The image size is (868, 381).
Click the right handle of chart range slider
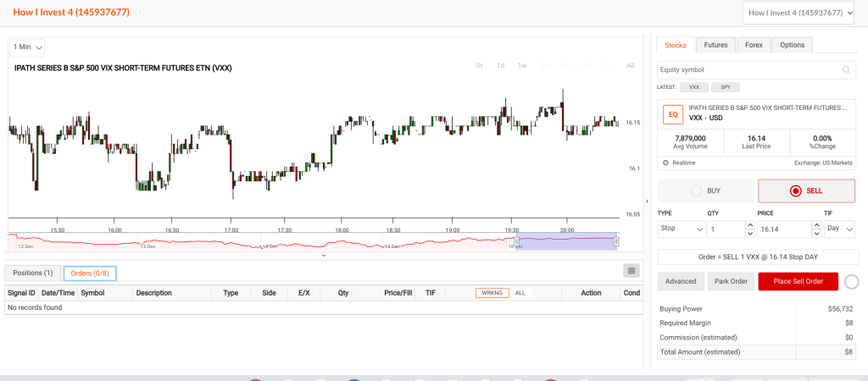pyautogui.click(x=616, y=242)
